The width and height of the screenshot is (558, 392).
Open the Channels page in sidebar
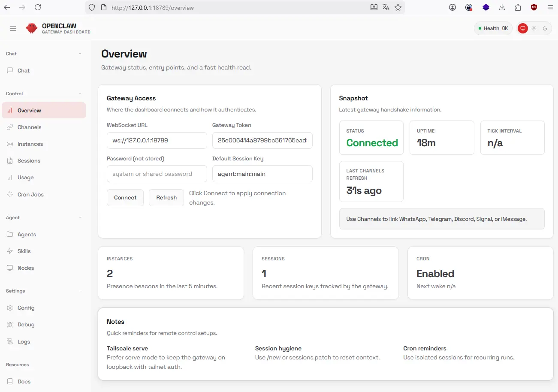29,127
